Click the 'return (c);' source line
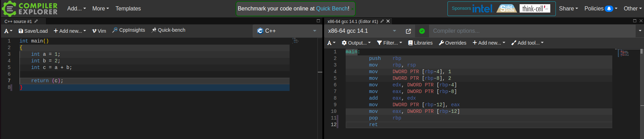This screenshot has width=644, height=139. pos(47,81)
